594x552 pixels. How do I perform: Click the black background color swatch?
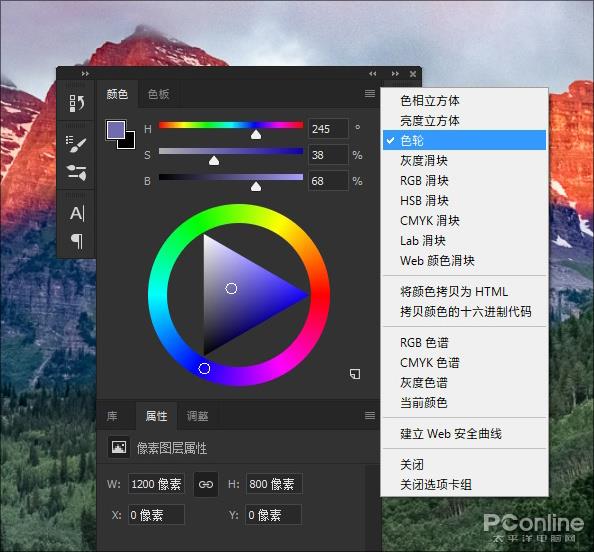click(129, 142)
